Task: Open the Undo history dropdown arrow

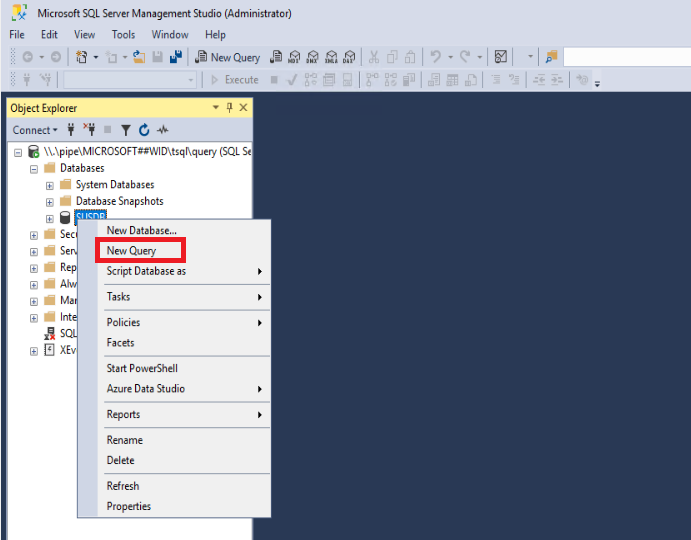Action: [x=450, y=57]
